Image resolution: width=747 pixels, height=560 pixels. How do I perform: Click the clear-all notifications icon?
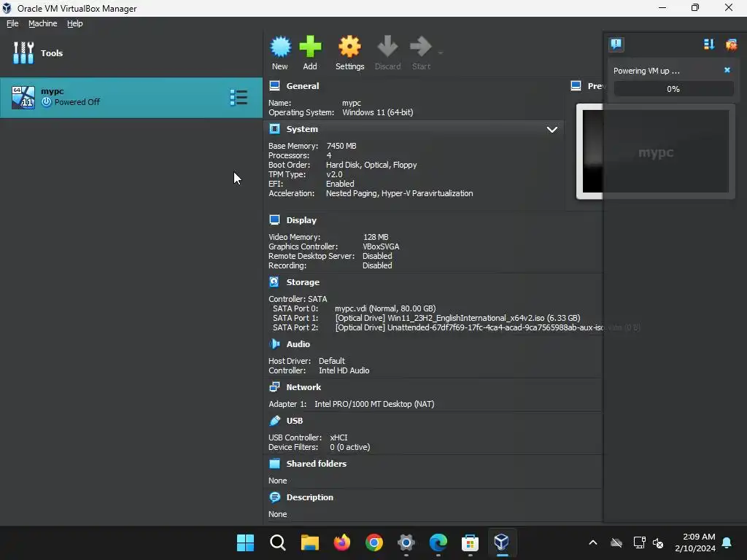click(731, 44)
